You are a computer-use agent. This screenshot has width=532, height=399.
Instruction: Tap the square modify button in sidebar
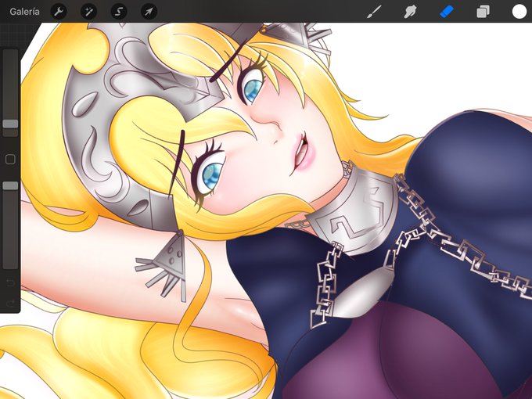pos(10,159)
